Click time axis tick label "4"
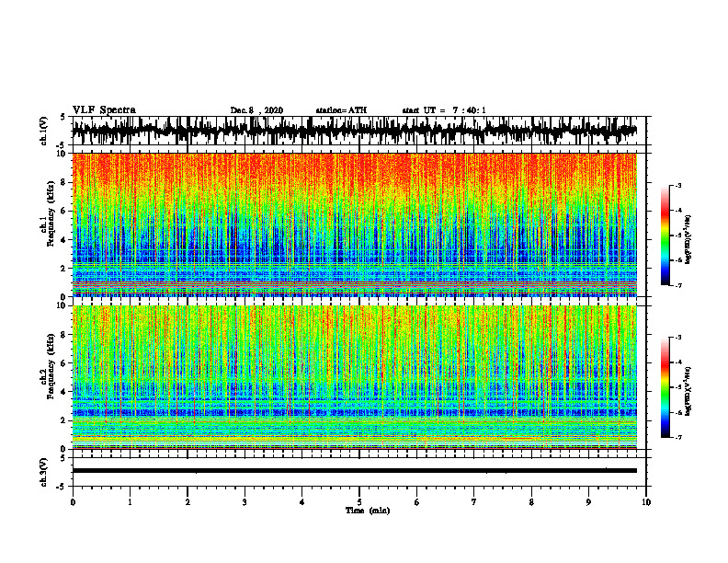 [x=302, y=502]
